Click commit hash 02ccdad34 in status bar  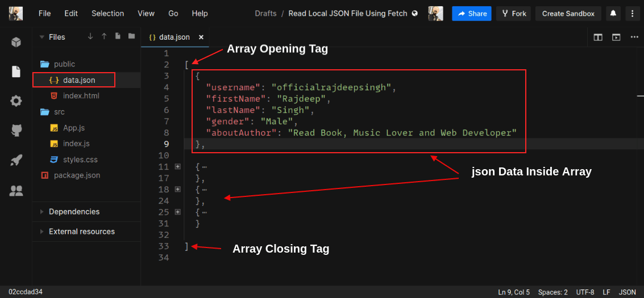26,292
